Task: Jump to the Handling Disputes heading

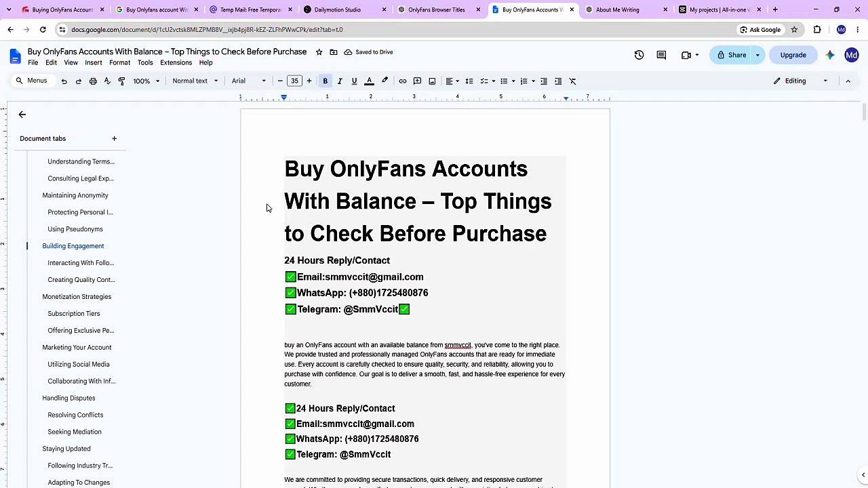Action: pos(68,398)
